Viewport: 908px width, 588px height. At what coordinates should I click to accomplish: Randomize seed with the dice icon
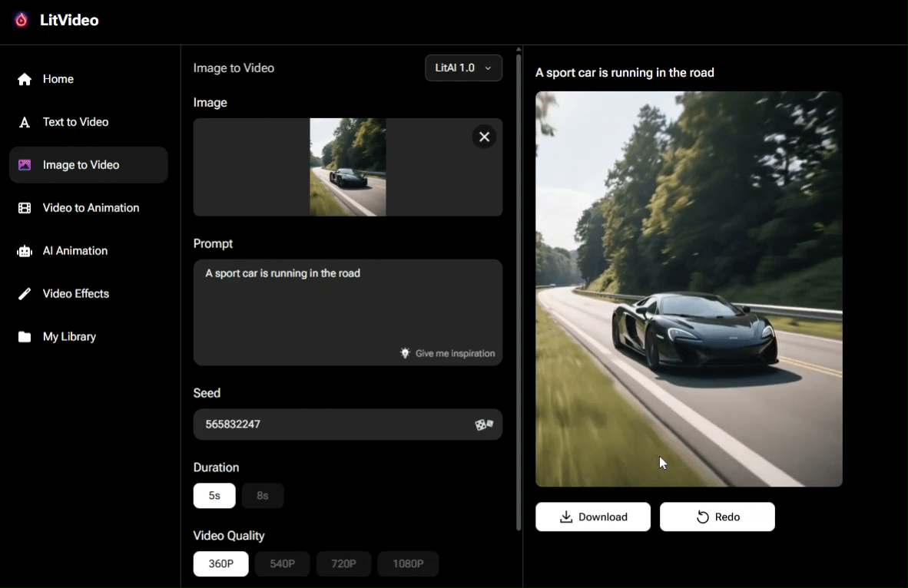pyautogui.click(x=484, y=424)
